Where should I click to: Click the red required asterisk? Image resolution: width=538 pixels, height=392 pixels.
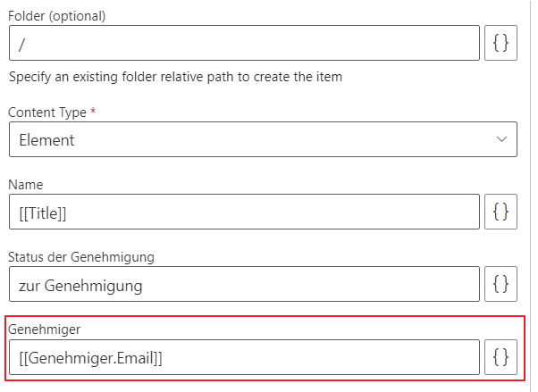[93, 113]
